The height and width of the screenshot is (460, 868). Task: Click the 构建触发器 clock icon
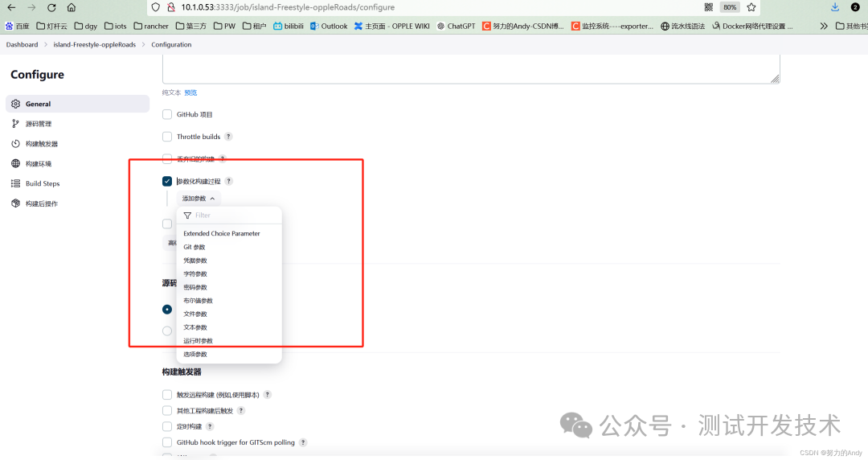[x=15, y=143]
